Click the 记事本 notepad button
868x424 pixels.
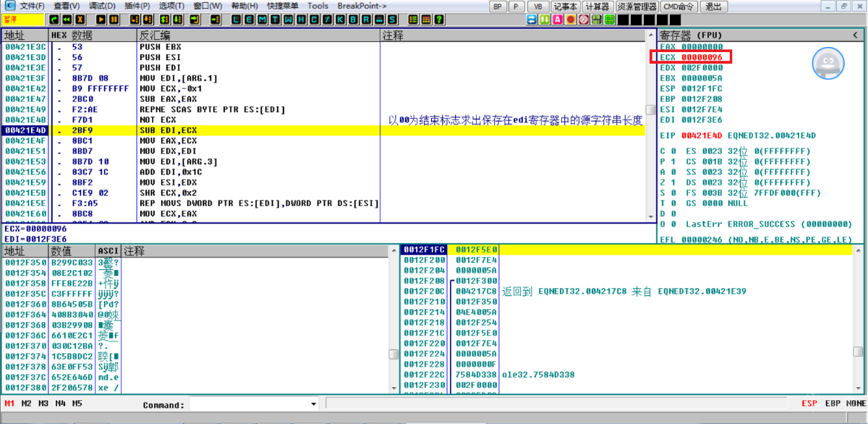coord(566,7)
